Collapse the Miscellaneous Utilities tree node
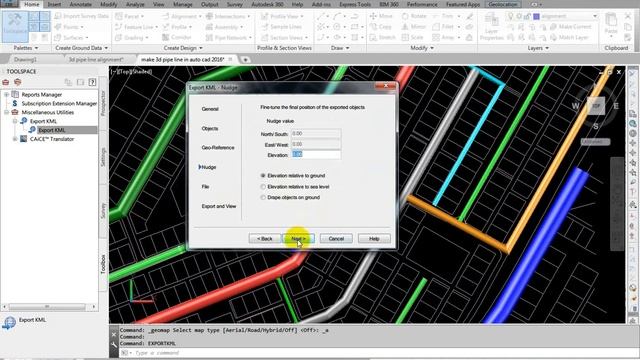This screenshot has height=360, width=640. 7,112
